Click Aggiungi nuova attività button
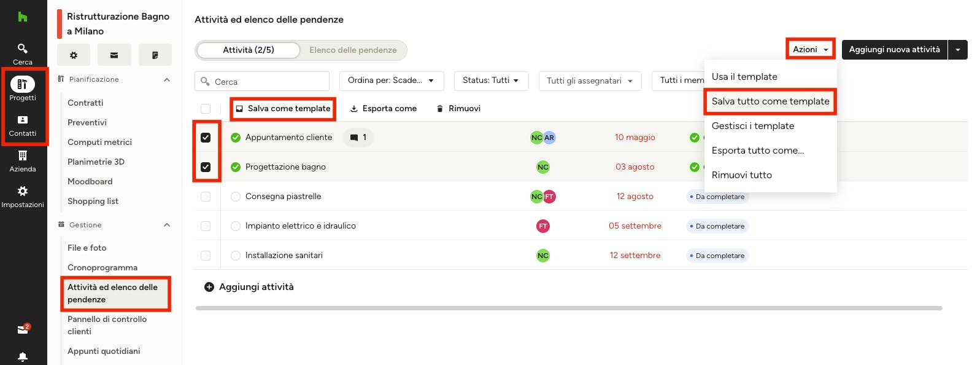The image size is (980, 365). (894, 50)
